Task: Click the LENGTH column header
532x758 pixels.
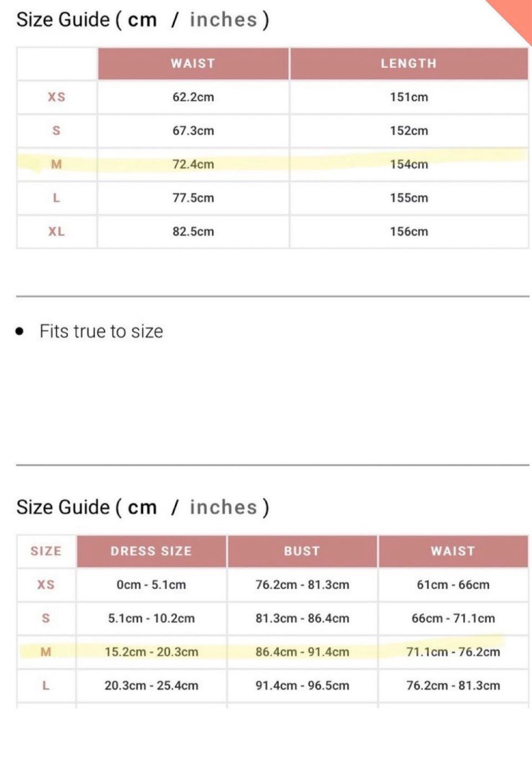Action: tap(408, 64)
